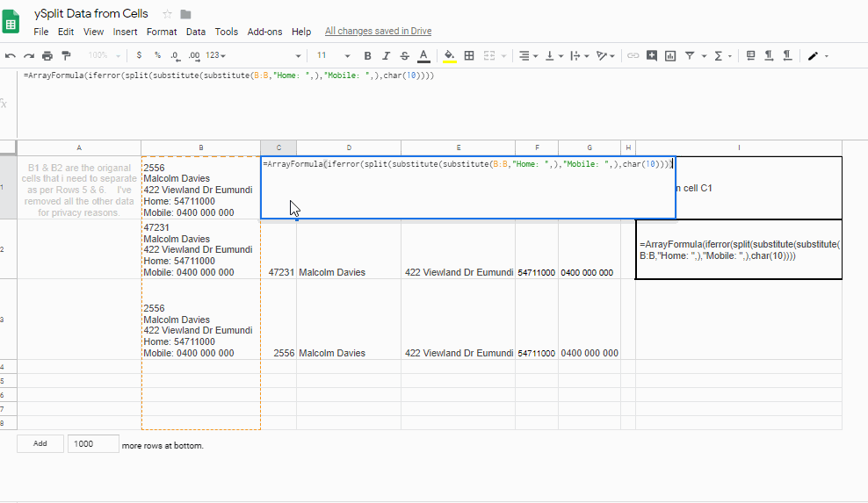Select cell showing '47231' in column C
Screen dimensions: 868x503
click(x=278, y=249)
